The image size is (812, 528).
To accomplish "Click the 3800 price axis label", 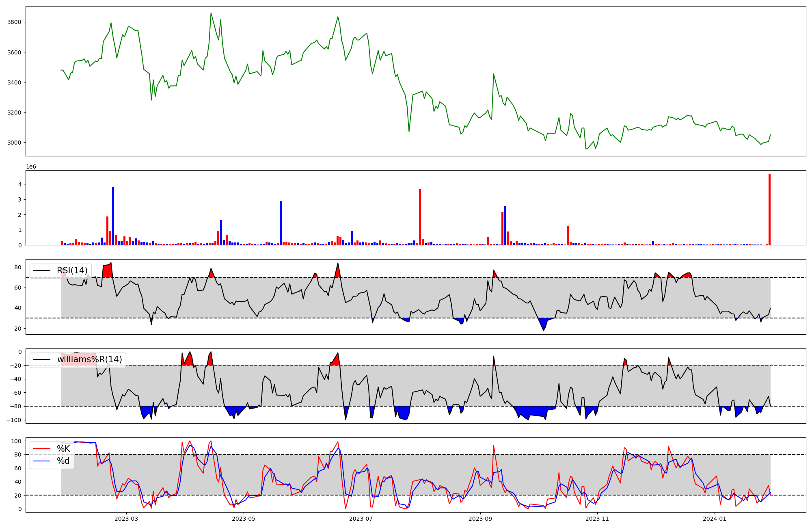I will 15,22.
